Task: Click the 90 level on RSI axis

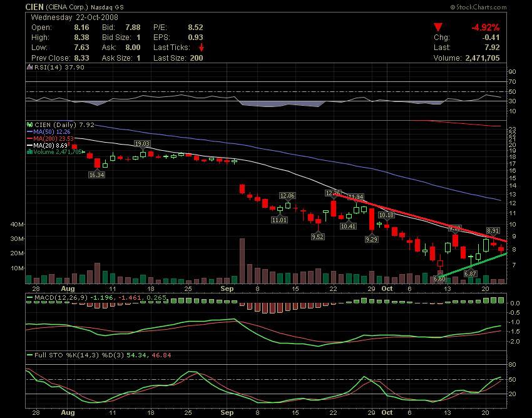Action: (512, 71)
